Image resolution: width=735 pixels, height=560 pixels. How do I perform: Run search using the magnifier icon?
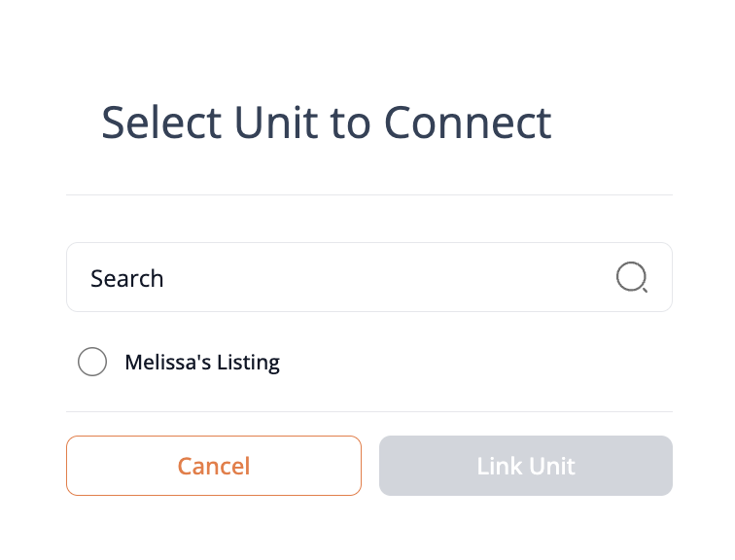coord(632,277)
